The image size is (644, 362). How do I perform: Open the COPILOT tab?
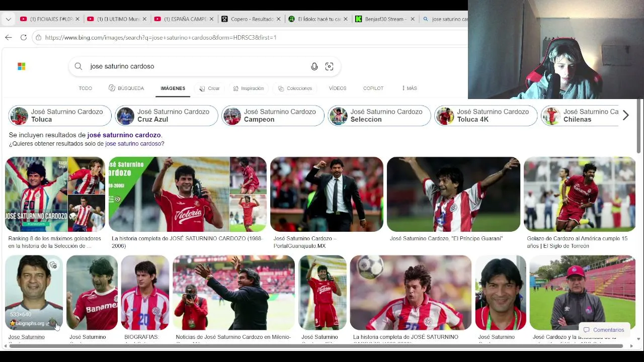[x=373, y=88]
